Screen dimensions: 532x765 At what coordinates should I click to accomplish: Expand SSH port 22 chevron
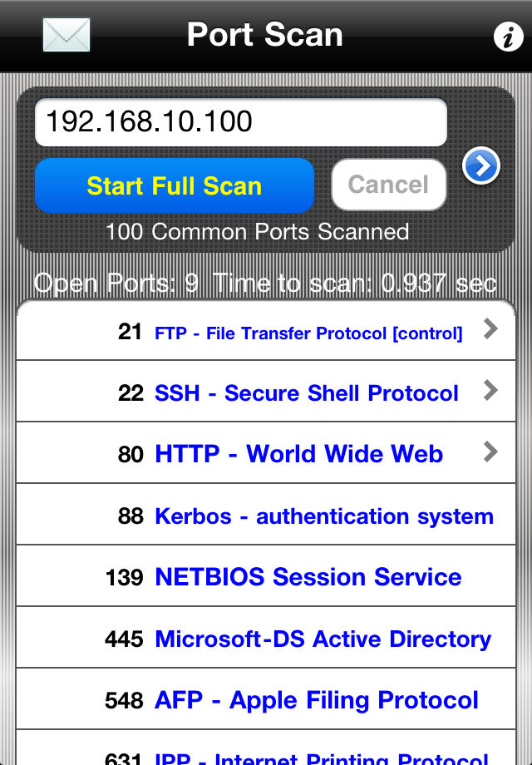click(x=490, y=390)
